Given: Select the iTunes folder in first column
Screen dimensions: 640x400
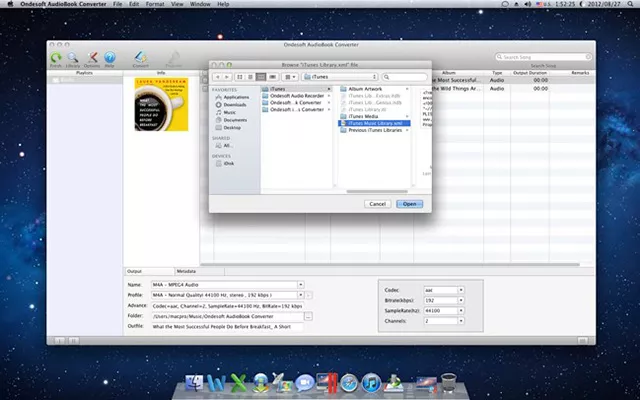Looking at the screenshot, I should 296,89.
